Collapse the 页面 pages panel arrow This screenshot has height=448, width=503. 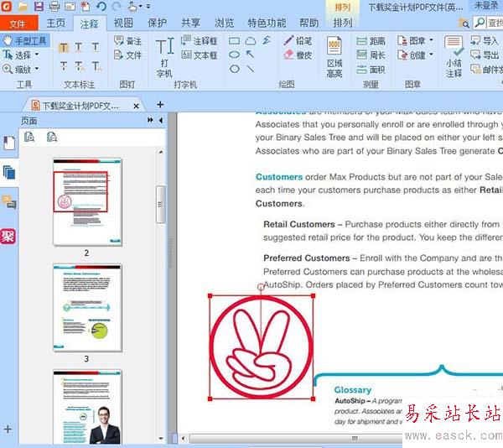tap(161, 120)
